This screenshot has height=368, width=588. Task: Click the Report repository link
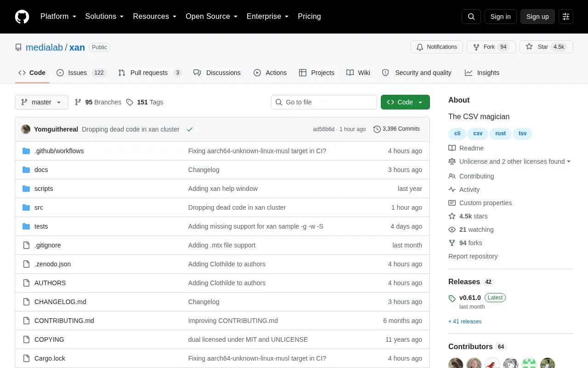point(473,256)
